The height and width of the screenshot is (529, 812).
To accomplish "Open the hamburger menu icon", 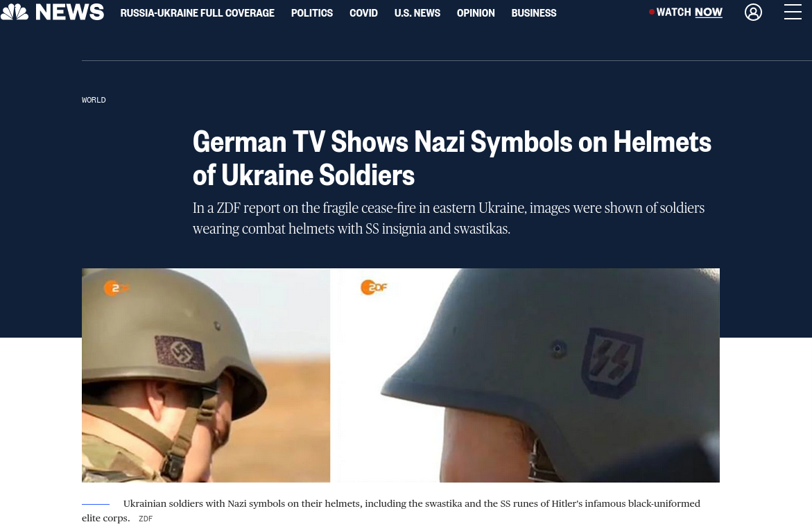I will click(x=793, y=12).
